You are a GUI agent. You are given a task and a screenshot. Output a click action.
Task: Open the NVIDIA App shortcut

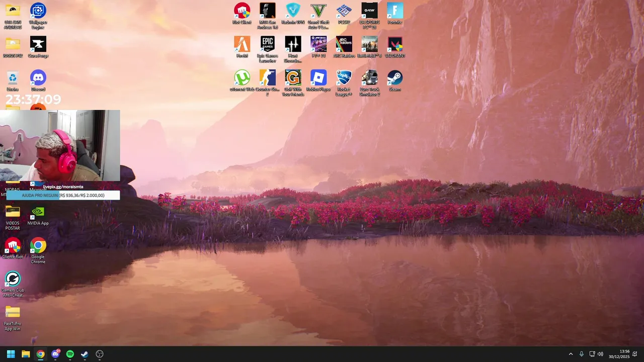pos(38,215)
